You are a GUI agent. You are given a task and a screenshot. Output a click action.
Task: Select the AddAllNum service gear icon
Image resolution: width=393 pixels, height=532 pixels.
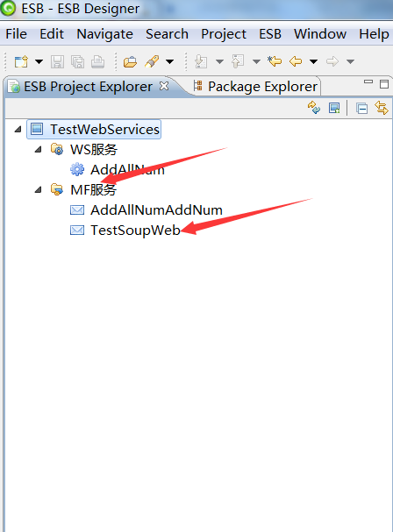77,169
